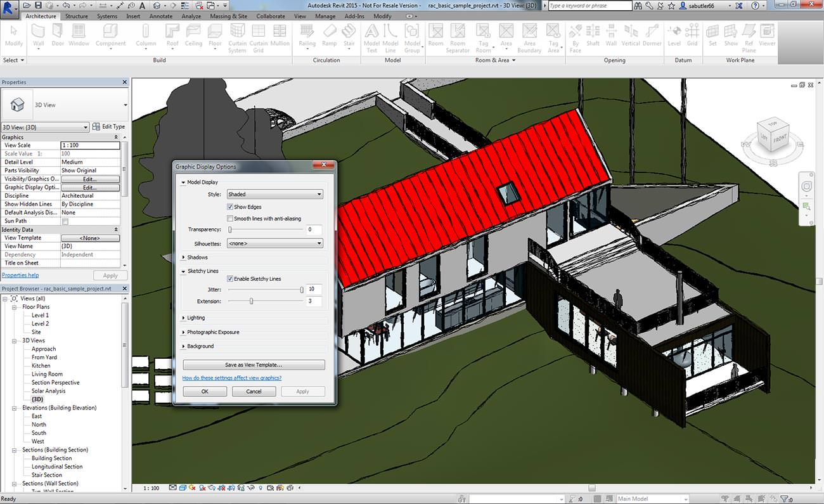Select the Curtain System tool
The height and width of the screenshot is (504, 824).
237,39
